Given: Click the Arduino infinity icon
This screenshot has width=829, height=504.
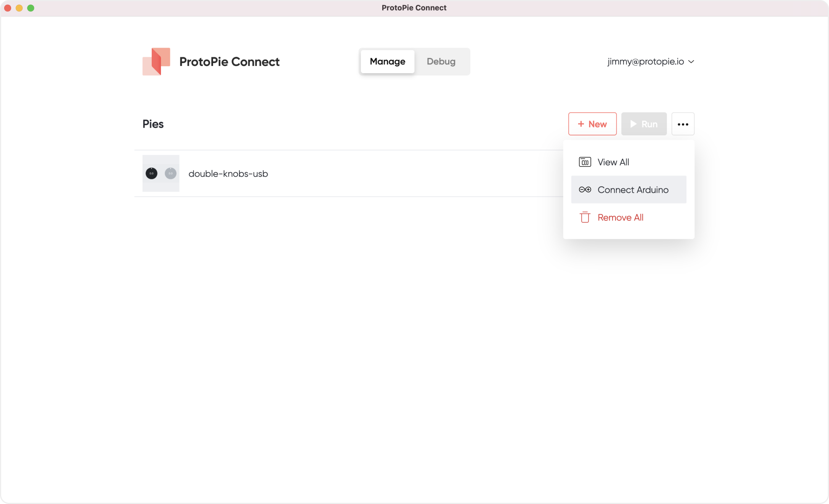Looking at the screenshot, I should (585, 190).
